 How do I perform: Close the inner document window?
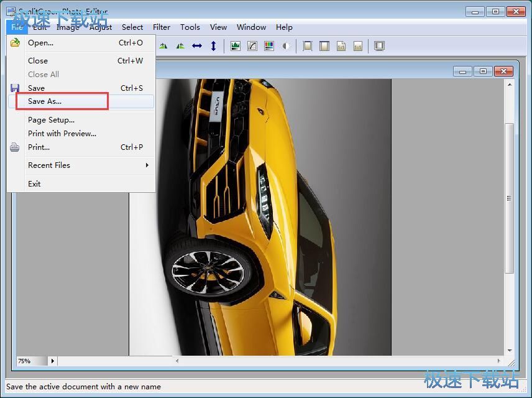tap(504, 72)
